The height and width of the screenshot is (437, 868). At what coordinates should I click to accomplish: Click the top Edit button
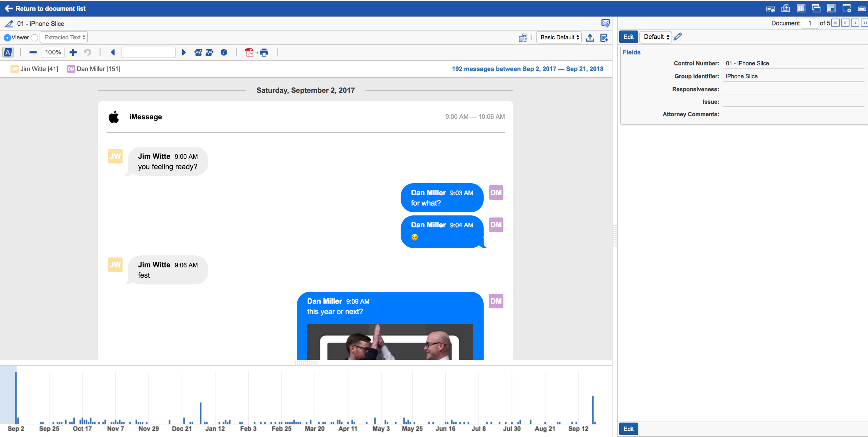(x=628, y=37)
